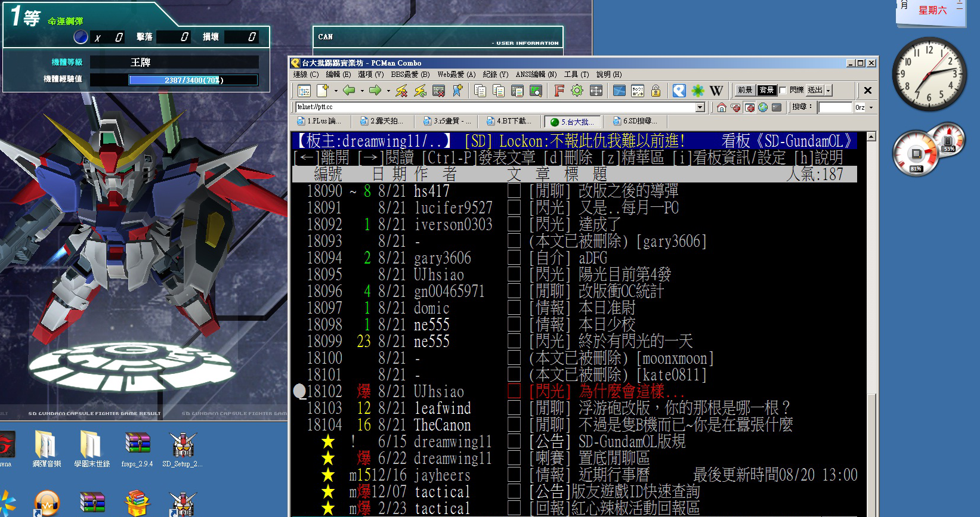The image size is (980, 517).
Task: Reconnect using the lightning icon with green arrow
Action: click(420, 91)
